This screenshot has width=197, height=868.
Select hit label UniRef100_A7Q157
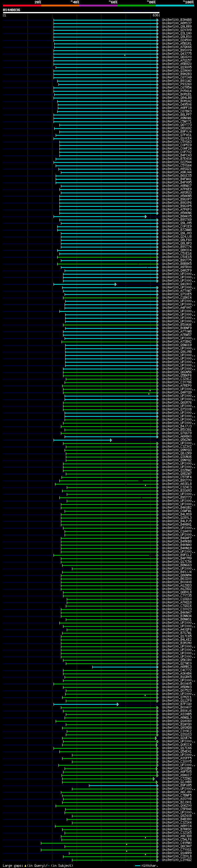[177, 61]
